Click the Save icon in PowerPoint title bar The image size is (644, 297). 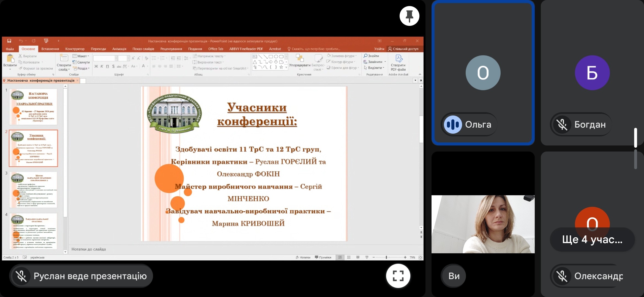pyautogui.click(x=9, y=41)
